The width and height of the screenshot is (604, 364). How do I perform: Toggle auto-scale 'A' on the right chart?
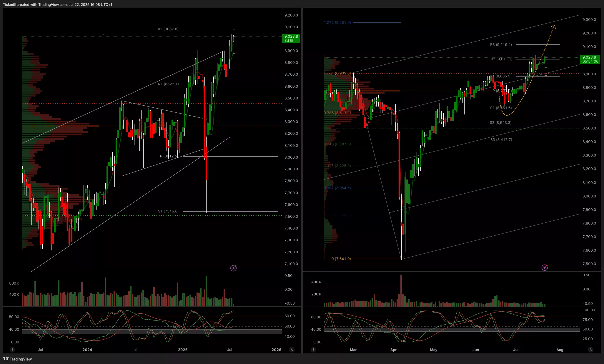(590, 350)
